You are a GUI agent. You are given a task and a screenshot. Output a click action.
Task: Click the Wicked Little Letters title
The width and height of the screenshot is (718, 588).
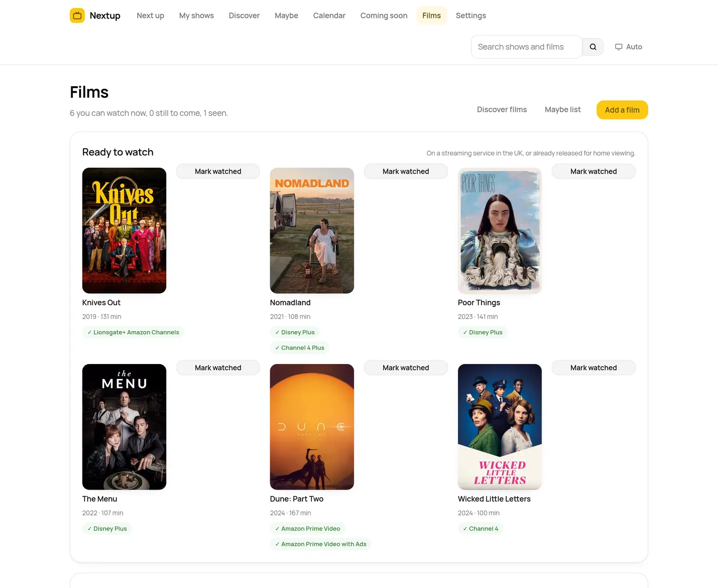[x=494, y=499]
